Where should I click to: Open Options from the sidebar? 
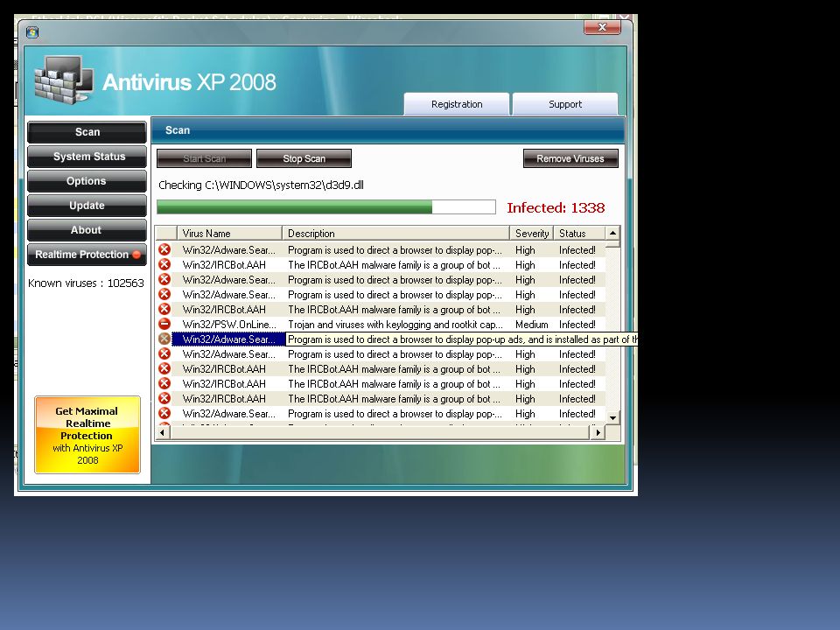pos(87,181)
